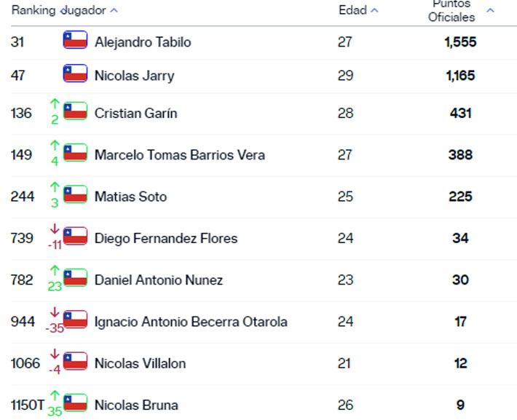Open Marcelo Tomas Barrios Vera's profile
Screen dimensions: 517x420
click(180, 155)
